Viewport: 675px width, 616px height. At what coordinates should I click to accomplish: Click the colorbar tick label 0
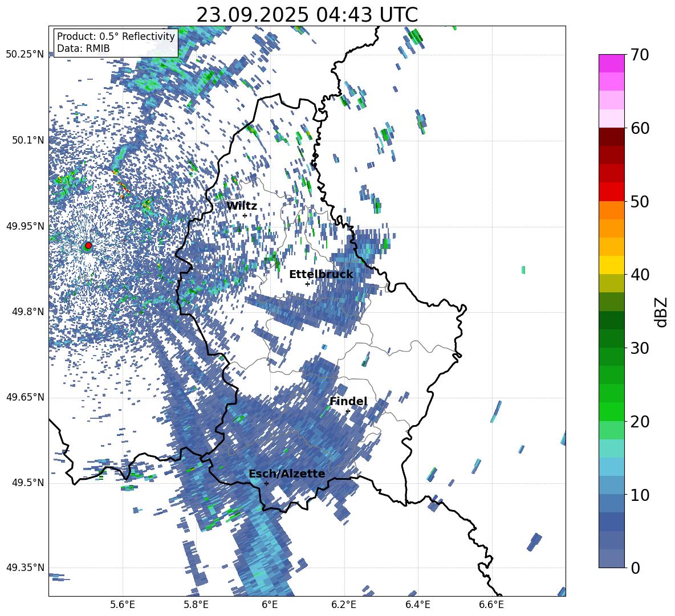[x=635, y=568]
